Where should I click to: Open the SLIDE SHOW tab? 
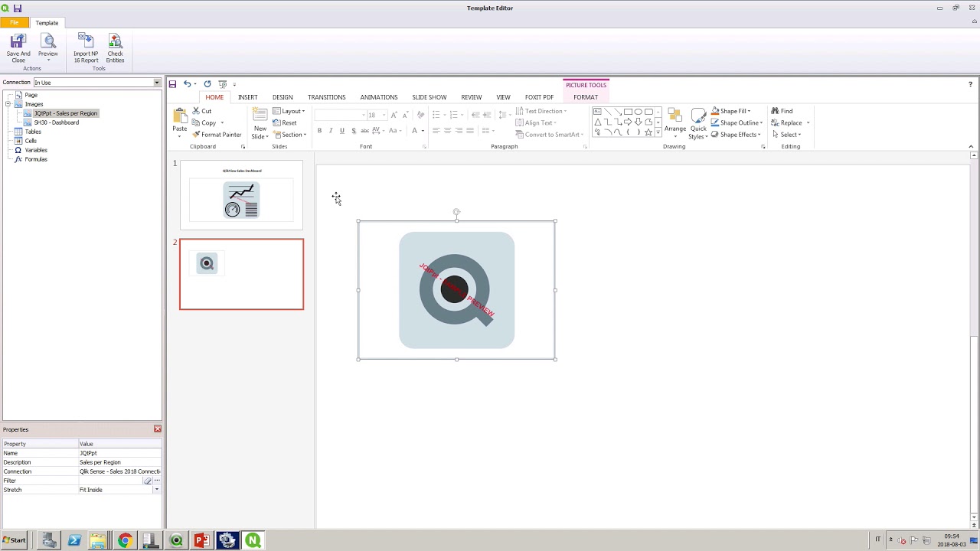pos(429,97)
